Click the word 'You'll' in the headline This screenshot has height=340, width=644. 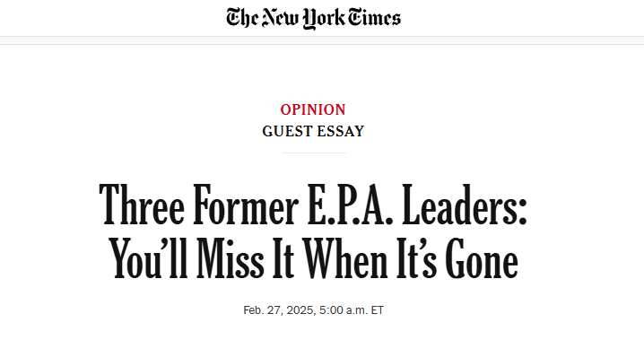click(x=149, y=258)
